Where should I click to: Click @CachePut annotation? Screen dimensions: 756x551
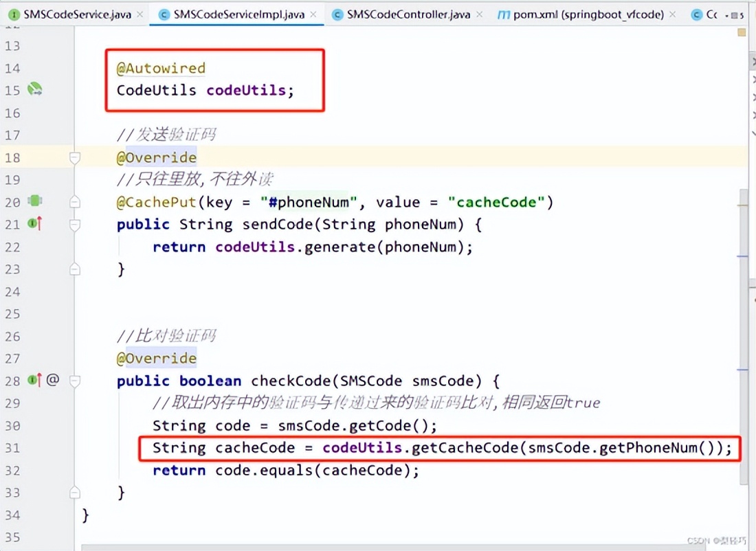(157, 202)
